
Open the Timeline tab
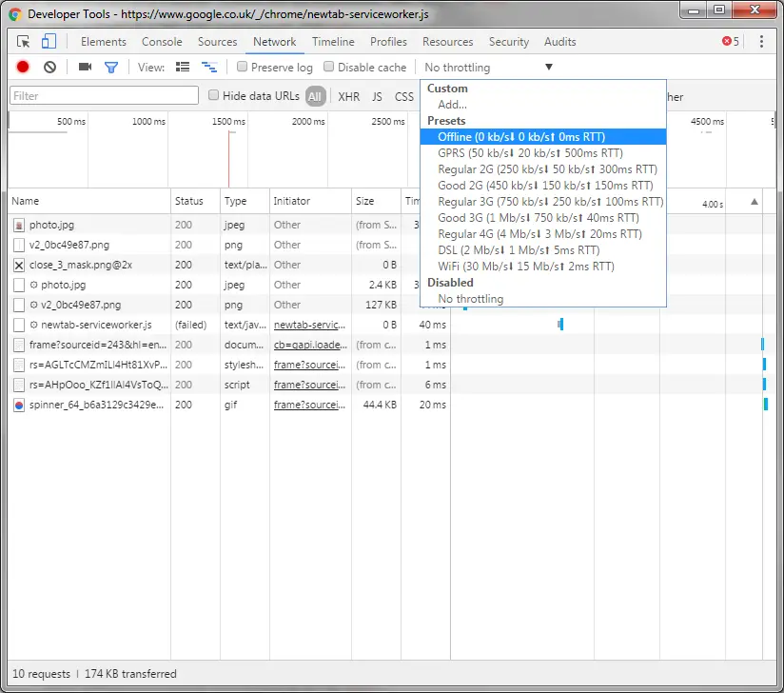click(x=333, y=42)
